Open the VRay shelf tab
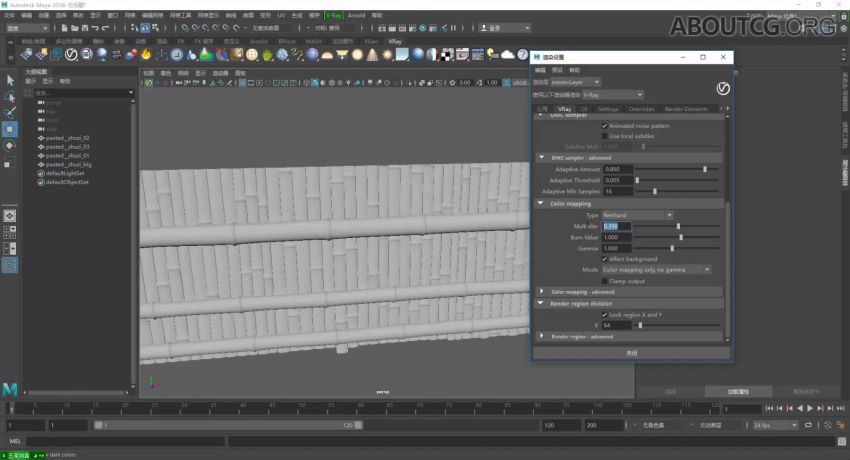The height and width of the screenshot is (460, 850). coord(394,42)
